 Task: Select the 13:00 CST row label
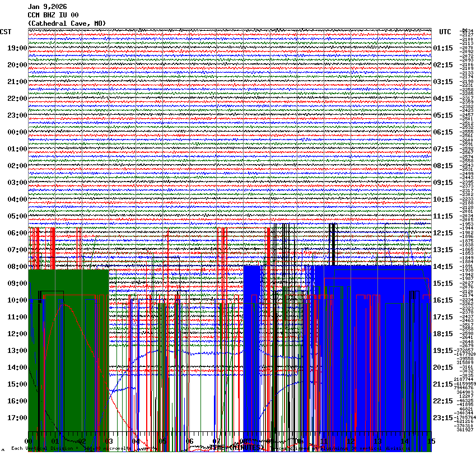click(17, 351)
